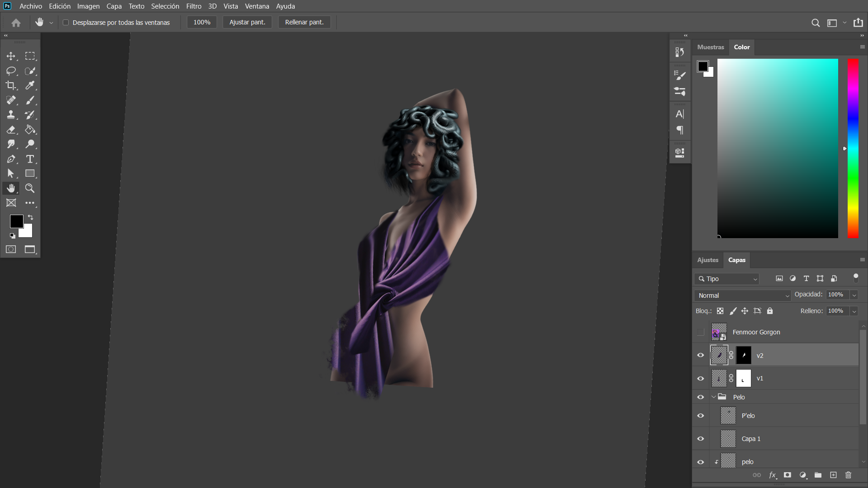The width and height of the screenshot is (868, 488).
Task: Swap foreground and background colors
Action: coord(31,217)
